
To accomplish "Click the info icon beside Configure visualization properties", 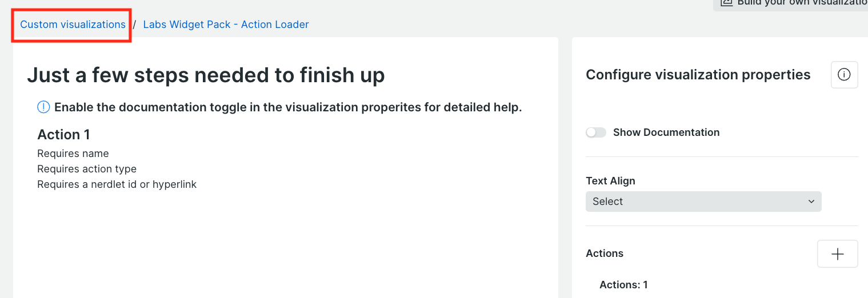I will click(844, 75).
